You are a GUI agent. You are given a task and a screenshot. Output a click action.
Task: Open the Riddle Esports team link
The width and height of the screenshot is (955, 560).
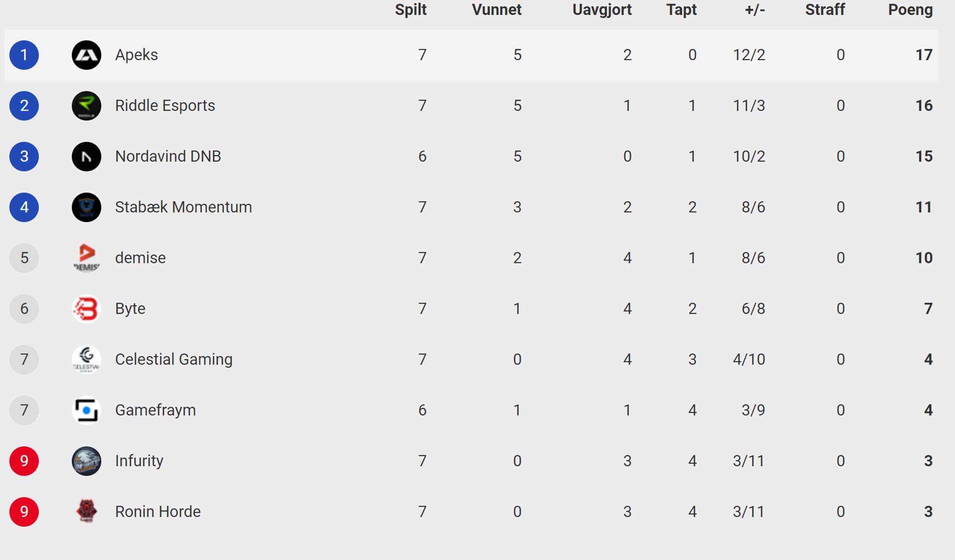(x=165, y=106)
